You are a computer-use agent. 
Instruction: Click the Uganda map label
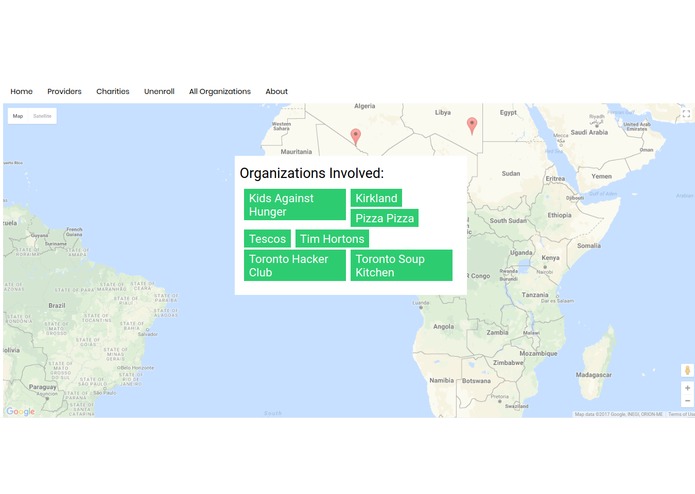521,253
